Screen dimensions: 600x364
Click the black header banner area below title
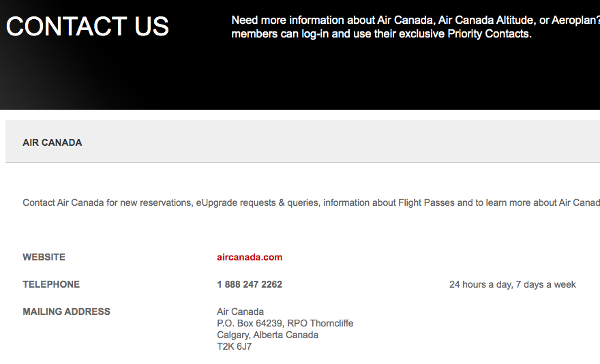[x=300, y=76]
